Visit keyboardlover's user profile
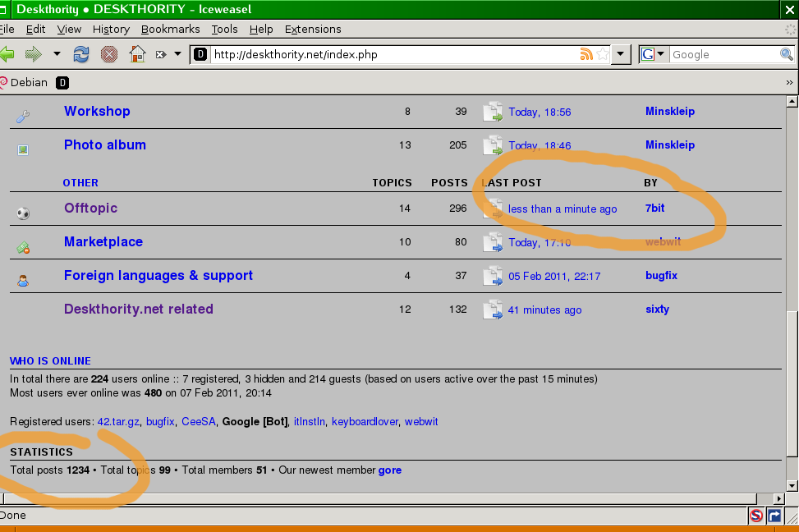799x532 pixels. [x=365, y=421]
